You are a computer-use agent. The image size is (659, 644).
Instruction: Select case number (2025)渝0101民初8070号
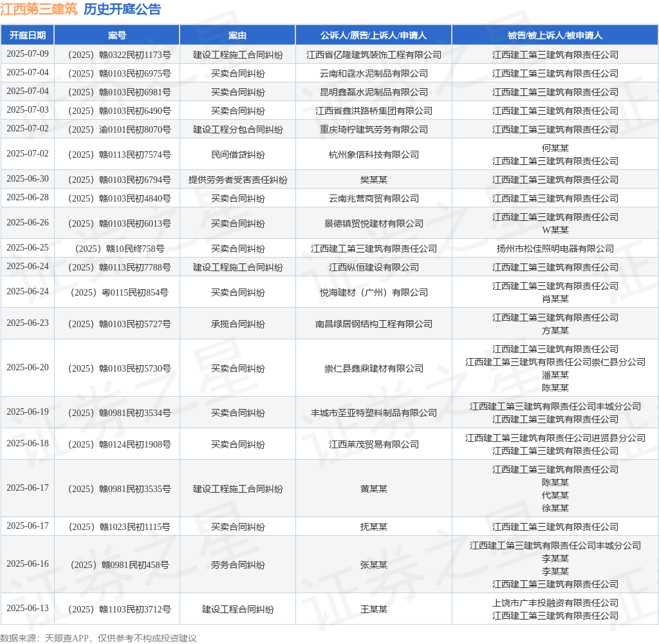(x=119, y=129)
